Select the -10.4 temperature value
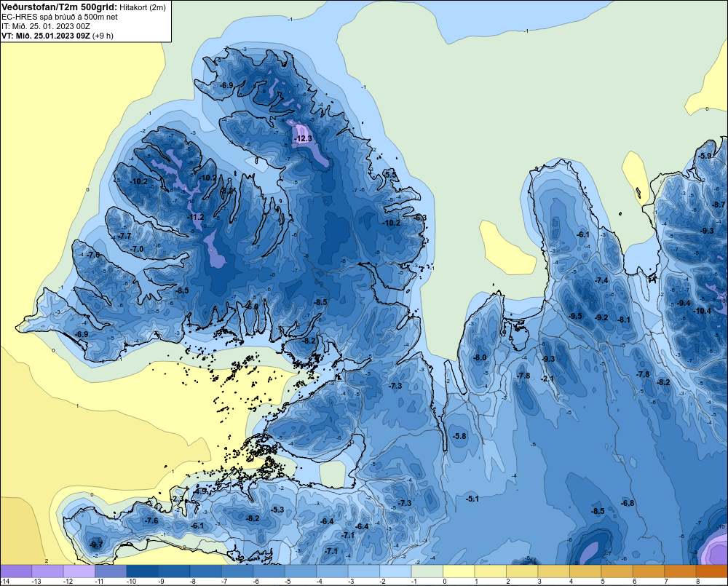Viewport: 728px width, 586px height. pos(702,311)
